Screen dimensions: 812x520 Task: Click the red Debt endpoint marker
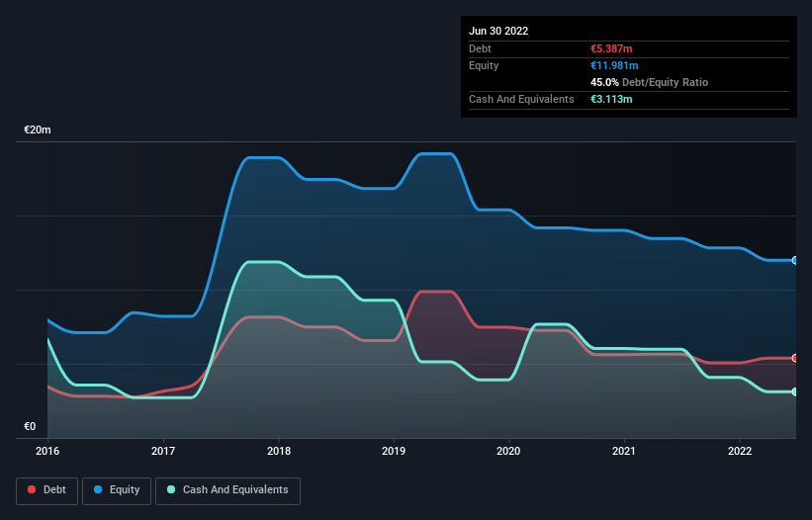click(795, 358)
